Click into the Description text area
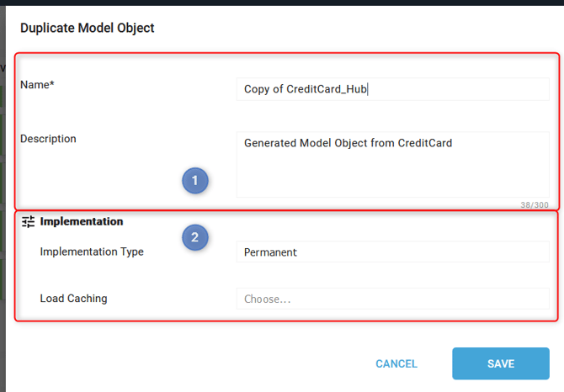 (x=392, y=165)
